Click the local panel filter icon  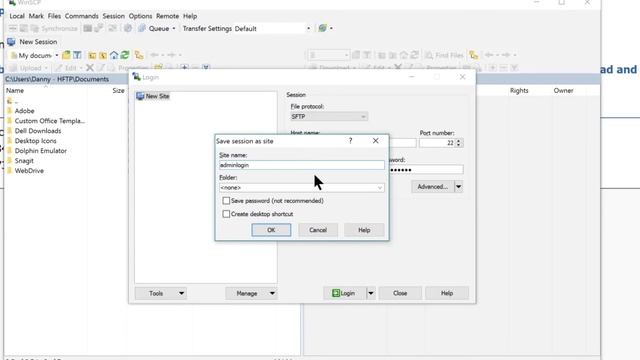point(77,55)
